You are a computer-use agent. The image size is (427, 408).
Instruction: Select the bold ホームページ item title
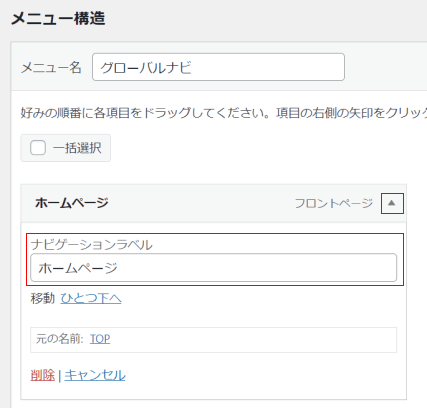pyautogui.click(x=72, y=203)
